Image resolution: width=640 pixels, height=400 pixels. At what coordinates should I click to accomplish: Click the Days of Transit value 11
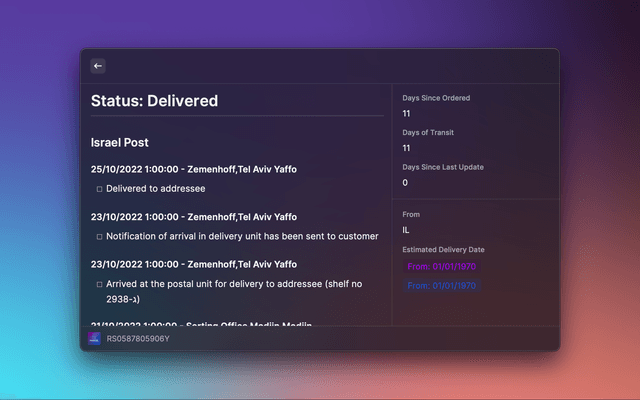(407, 148)
